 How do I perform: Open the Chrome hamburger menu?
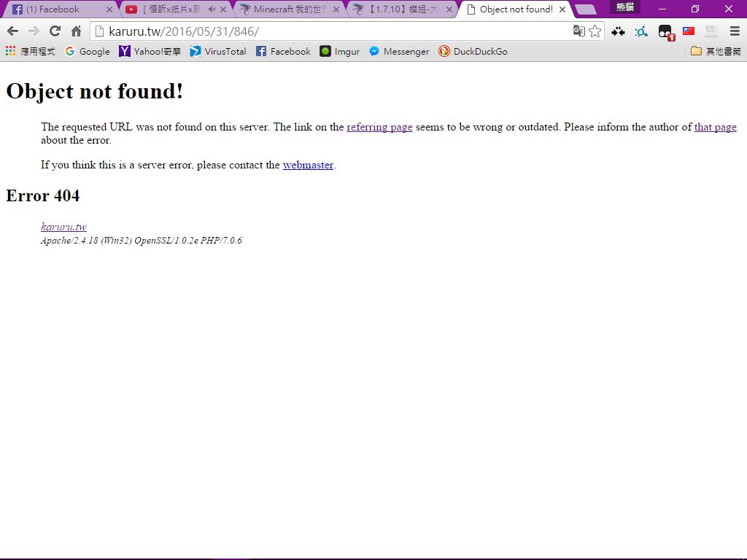[735, 31]
